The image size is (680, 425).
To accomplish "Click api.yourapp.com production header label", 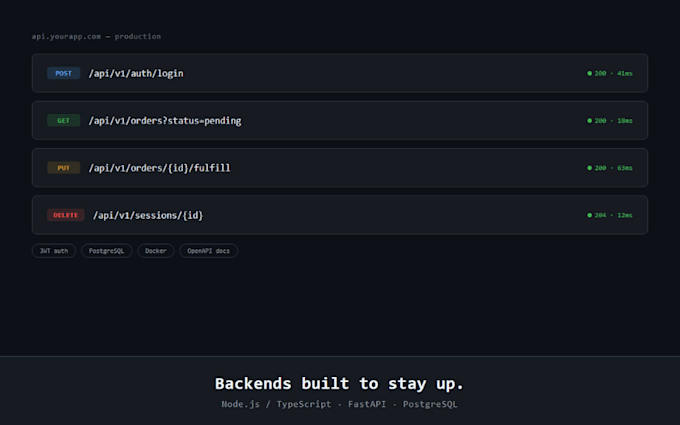I will click(x=96, y=36).
